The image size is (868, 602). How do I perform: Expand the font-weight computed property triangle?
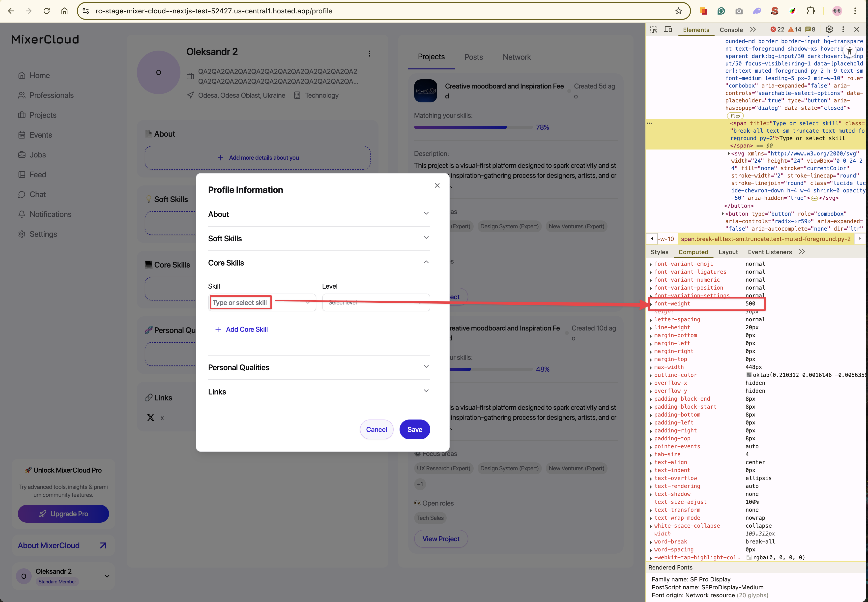651,304
